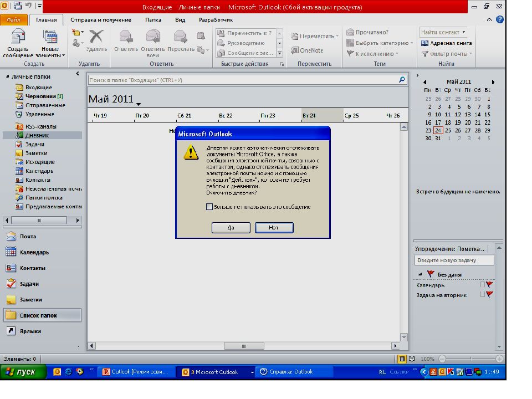Go to the next month in mini calendar

[x=493, y=82]
